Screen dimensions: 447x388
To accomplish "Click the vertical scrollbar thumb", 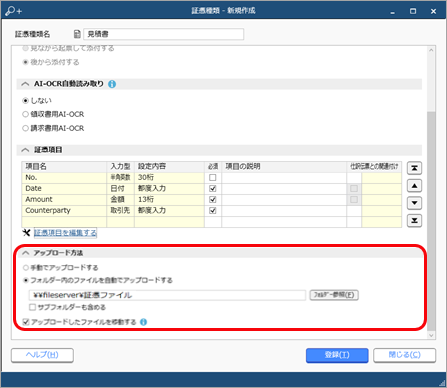I will pos(431,220).
